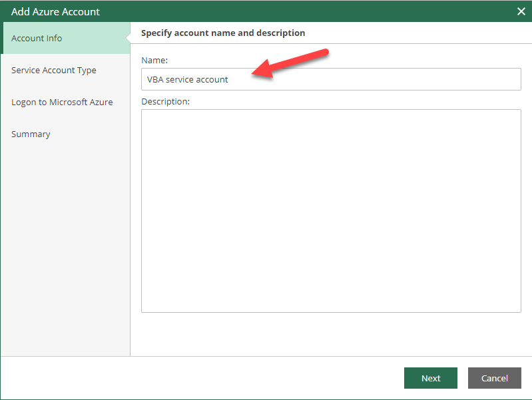The image size is (532, 400).
Task: Cancel the account wizard
Action: pos(494,378)
